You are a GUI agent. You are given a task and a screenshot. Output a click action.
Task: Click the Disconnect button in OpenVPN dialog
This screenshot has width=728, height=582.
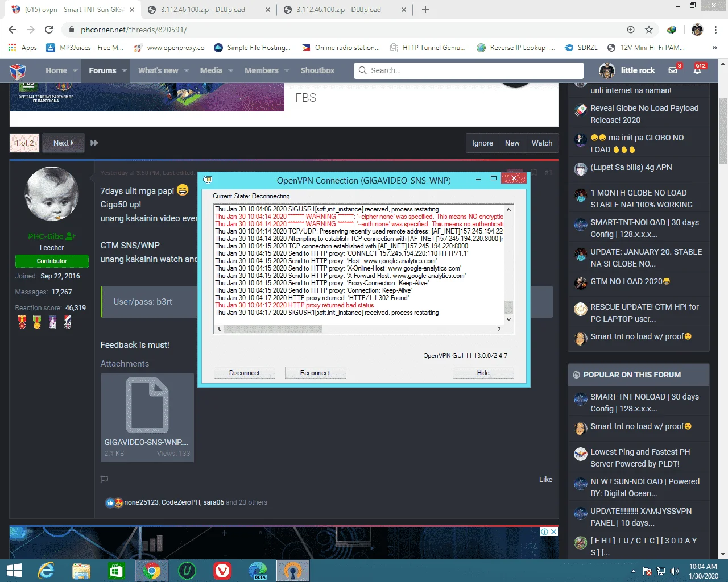pyautogui.click(x=245, y=373)
